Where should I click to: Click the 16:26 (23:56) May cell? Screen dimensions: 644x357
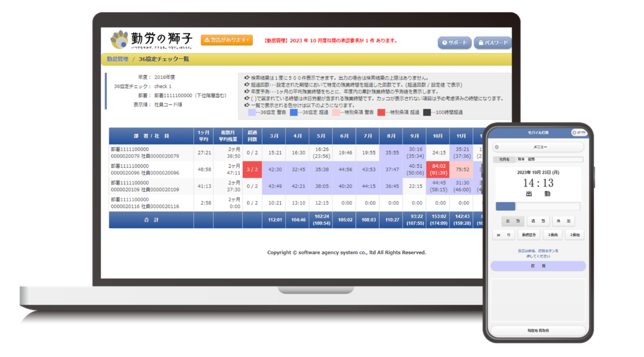321,153
